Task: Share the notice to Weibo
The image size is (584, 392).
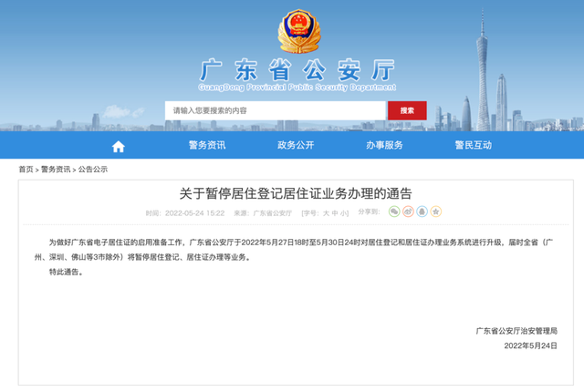Action: [408, 211]
